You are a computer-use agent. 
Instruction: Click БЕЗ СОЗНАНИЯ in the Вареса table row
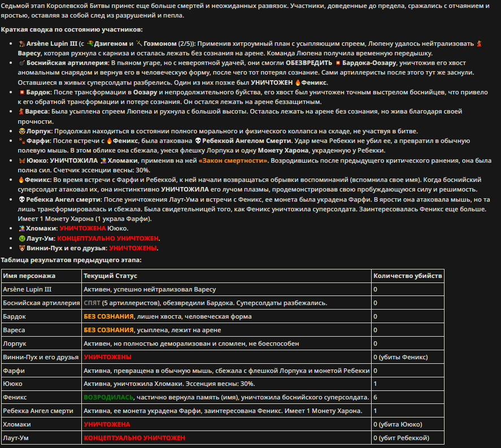(x=108, y=330)
